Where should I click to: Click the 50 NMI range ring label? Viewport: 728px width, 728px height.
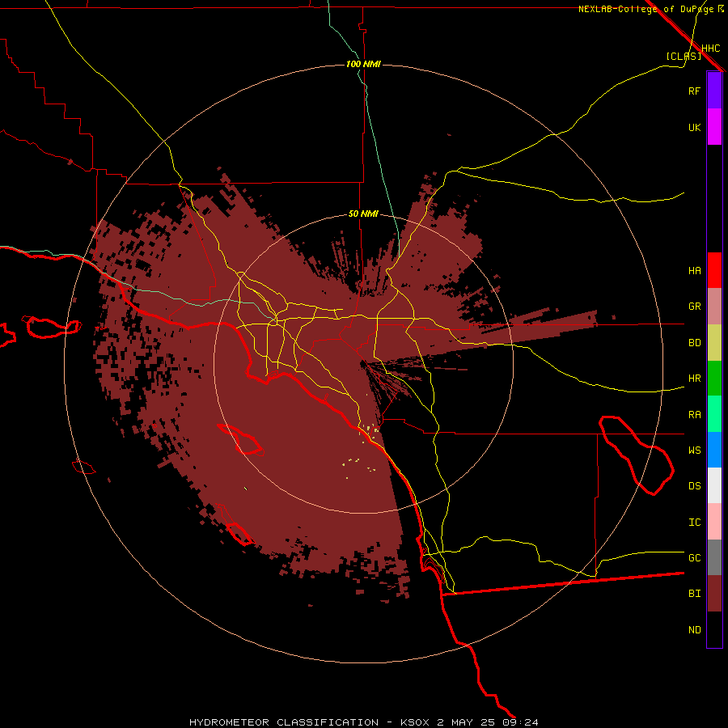click(x=363, y=214)
